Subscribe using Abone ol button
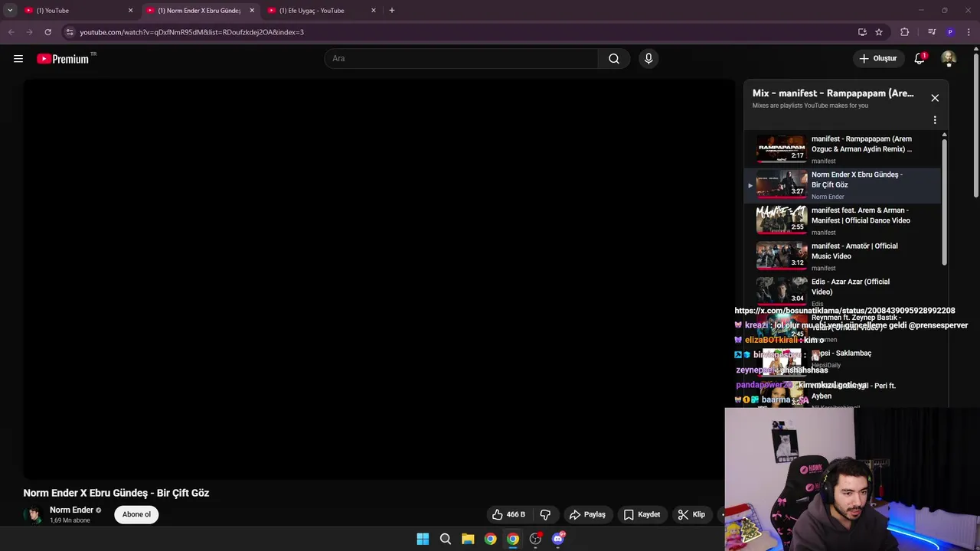 pos(136,514)
